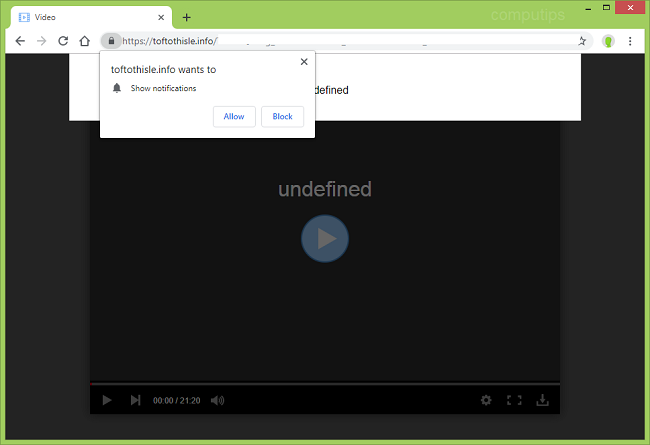Click play in the video control bar

point(107,400)
